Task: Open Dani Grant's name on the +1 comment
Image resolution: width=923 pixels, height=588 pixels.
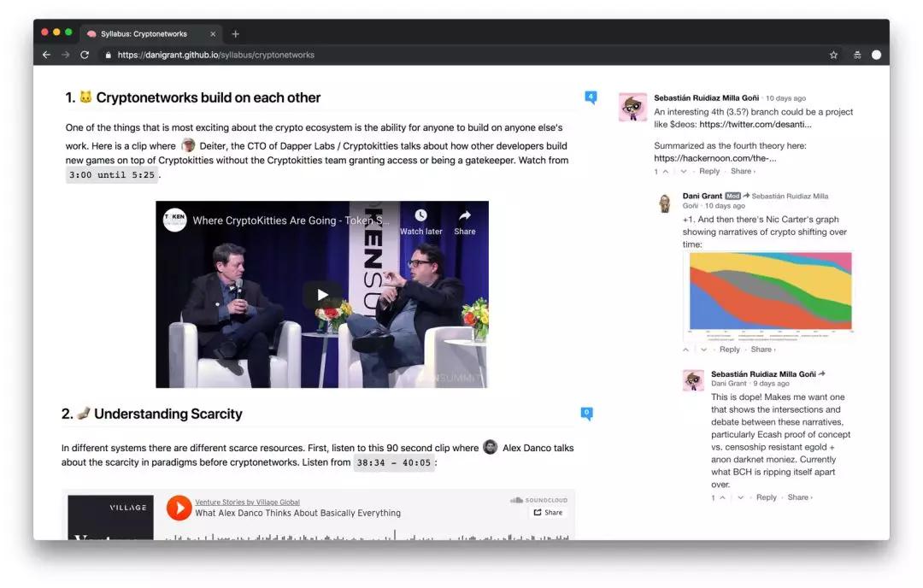Action: [x=703, y=196]
